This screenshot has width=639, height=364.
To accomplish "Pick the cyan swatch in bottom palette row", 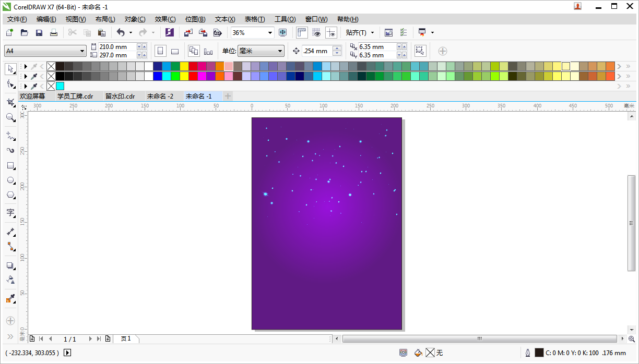I will [60, 86].
